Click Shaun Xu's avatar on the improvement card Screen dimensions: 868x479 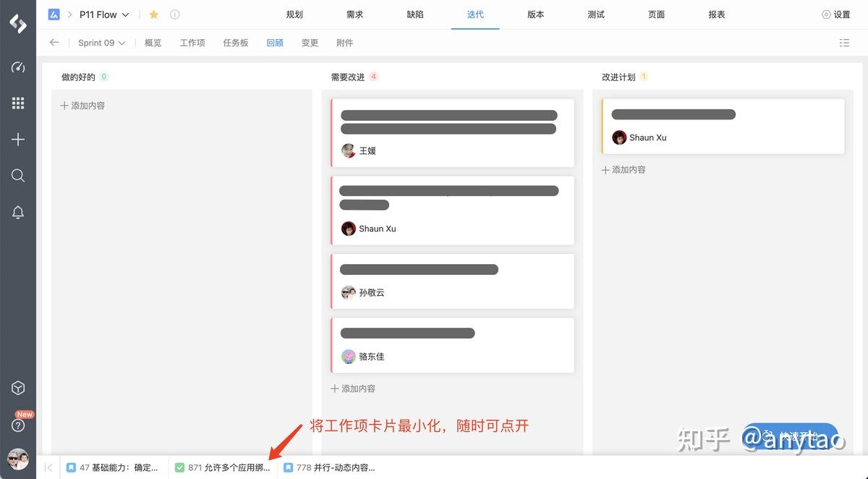point(619,137)
